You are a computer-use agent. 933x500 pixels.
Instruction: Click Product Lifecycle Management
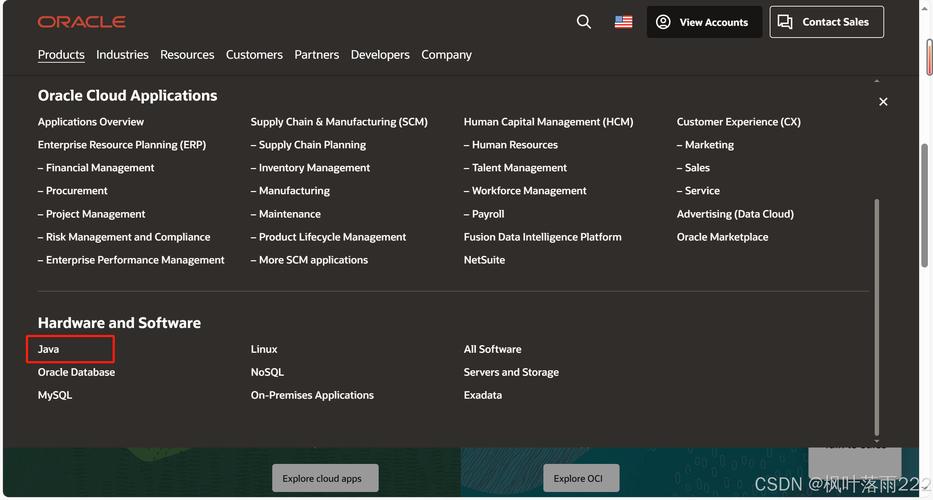pyautogui.click(x=328, y=237)
